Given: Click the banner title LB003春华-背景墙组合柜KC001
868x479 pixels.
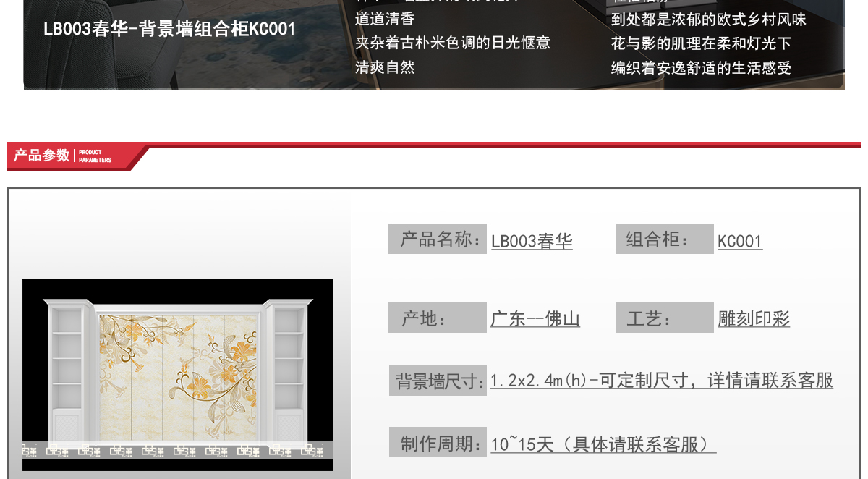Looking at the screenshot, I should 169,30.
